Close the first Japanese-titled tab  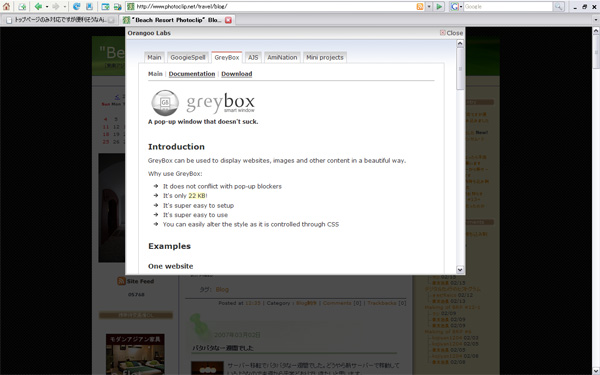tap(111, 20)
